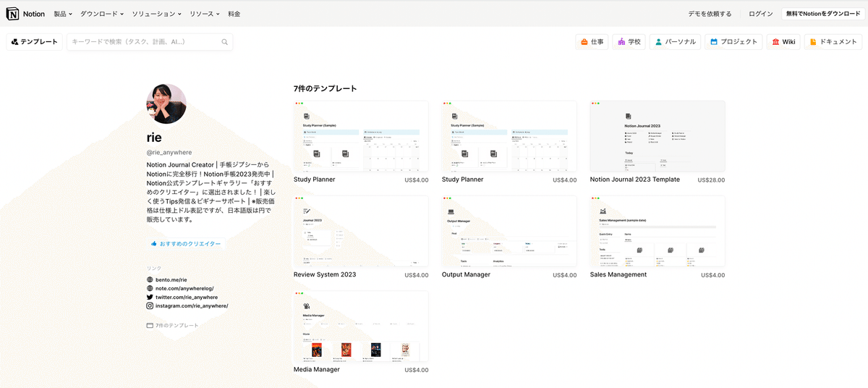Viewport: 868px width, 388px height.
Task: Click the おすすめのクリエイター badge
Action: [186, 244]
